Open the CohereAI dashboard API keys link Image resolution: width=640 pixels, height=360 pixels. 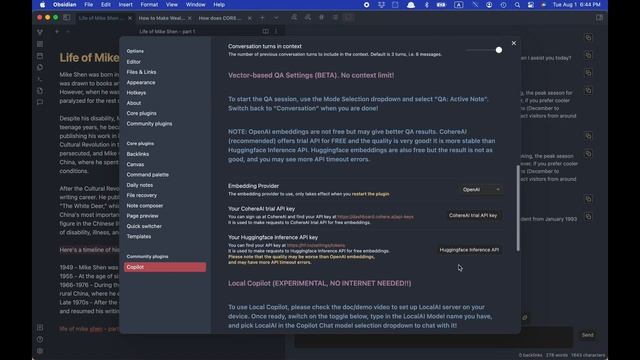[375, 217]
